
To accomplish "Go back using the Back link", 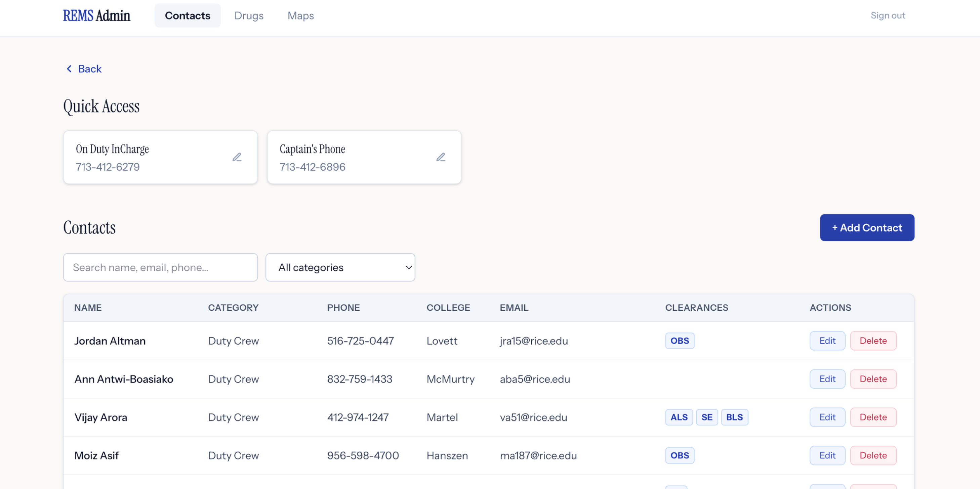I will [x=84, y=69].
